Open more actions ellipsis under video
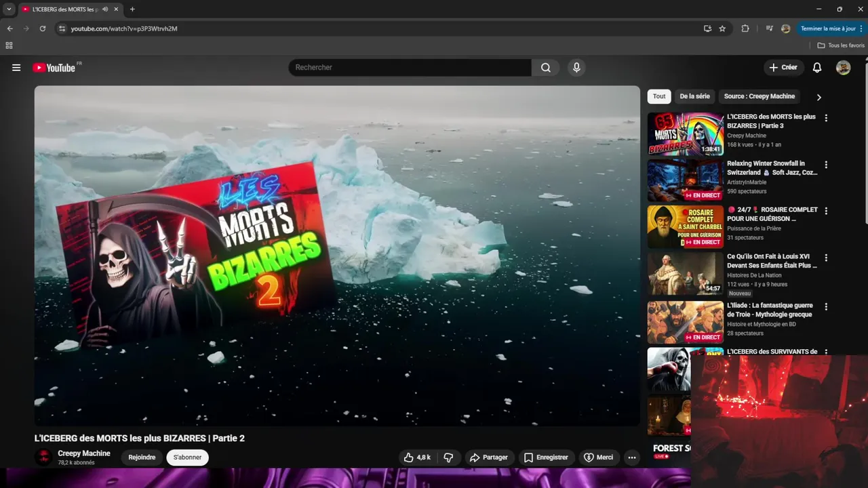868x488 pixels. tap(632, 457)
